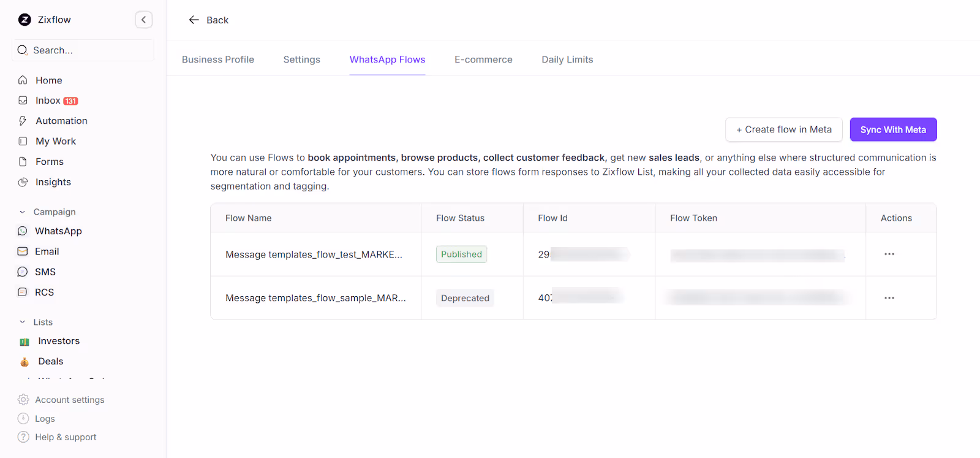Image resolution: width=980 pixels, height=458 pixels.
Task: Click the Logs clock icon
Action: coord(23,419)
